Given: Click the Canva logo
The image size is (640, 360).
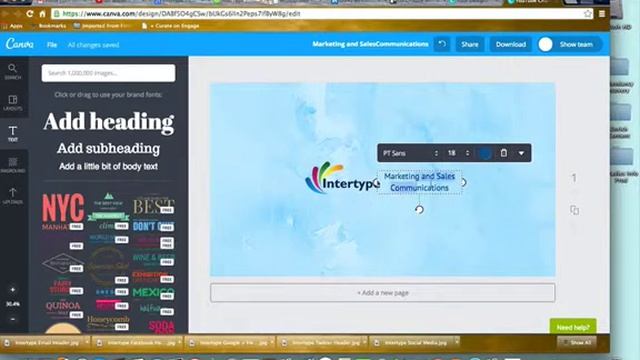Looking at the screenshot, I should [x=20, y=44].
